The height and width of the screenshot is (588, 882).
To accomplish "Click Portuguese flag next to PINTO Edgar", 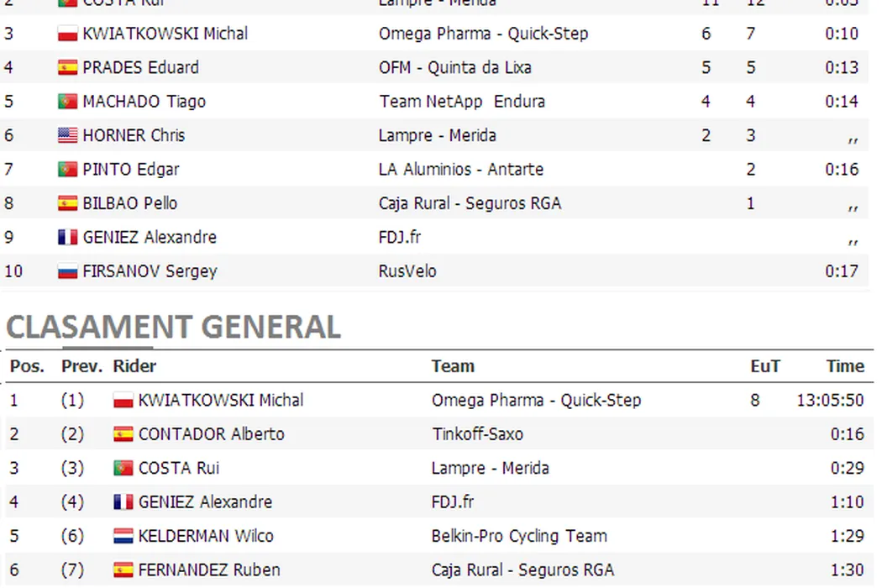I will point(67,170).
